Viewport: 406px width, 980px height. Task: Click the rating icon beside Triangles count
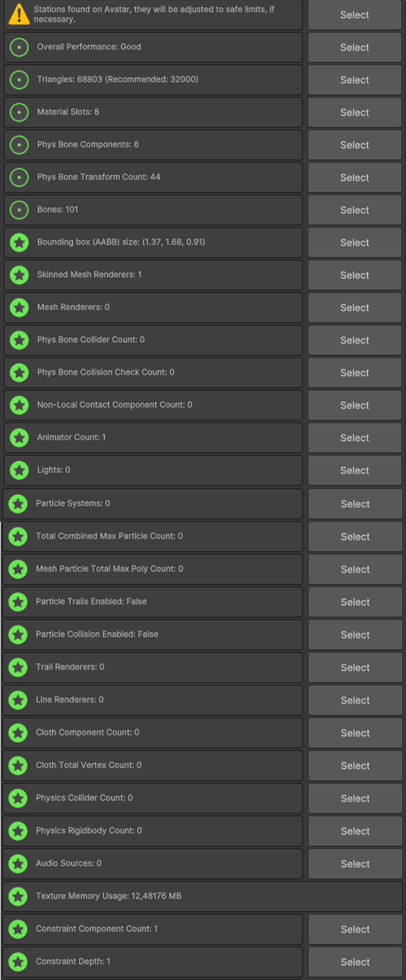19,80
